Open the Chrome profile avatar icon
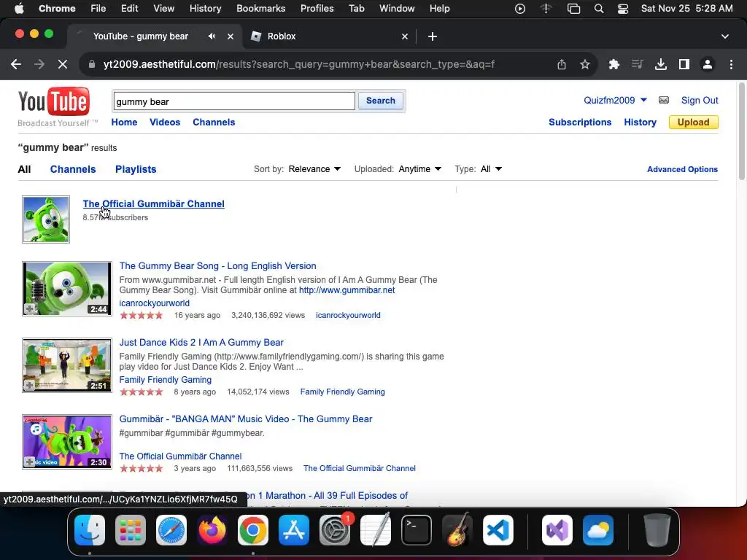The height and width of the screenshot is (560, 747). tap(708, 64)
